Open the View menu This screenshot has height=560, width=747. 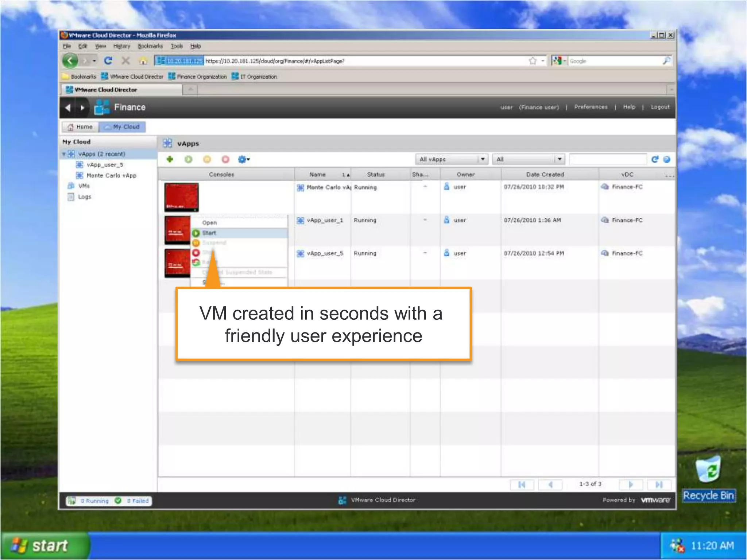[100, 46]
